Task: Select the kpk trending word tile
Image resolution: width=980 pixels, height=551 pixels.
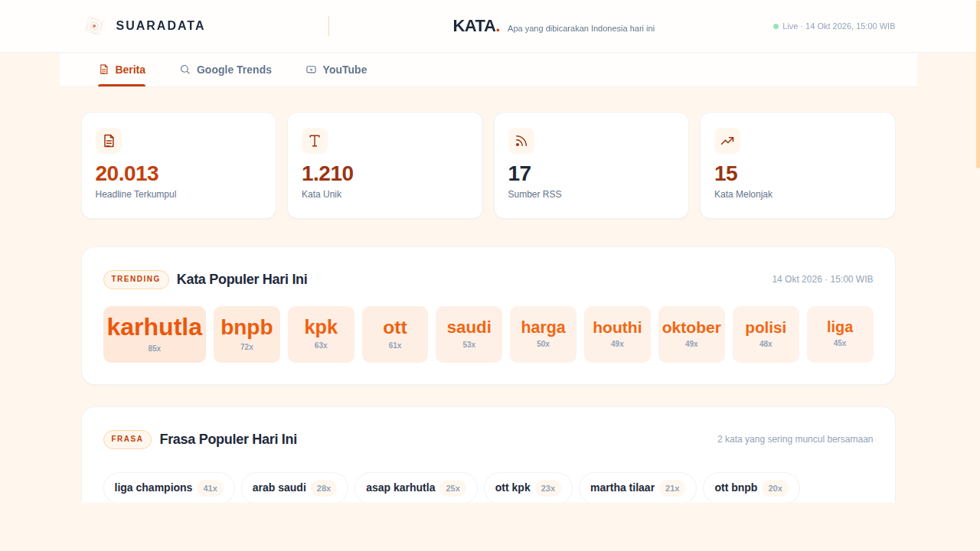Action: [x=321, y=334]
